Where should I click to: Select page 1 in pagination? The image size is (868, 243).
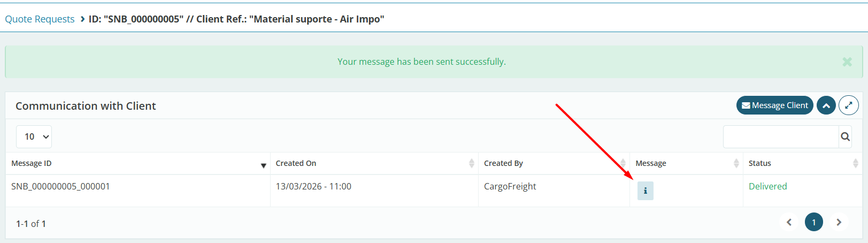pos(813,222)
